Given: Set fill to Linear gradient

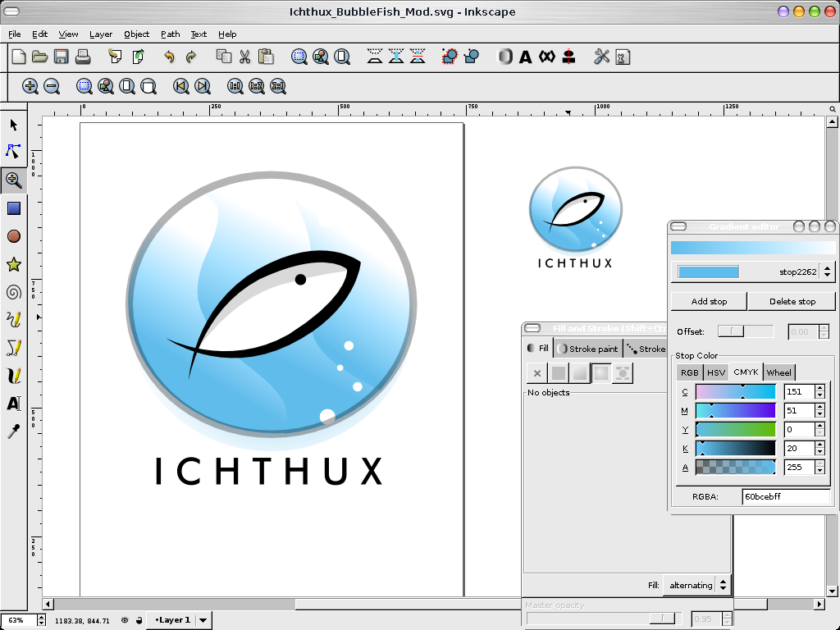Looking at the screenshot, I should click(580, 373).
